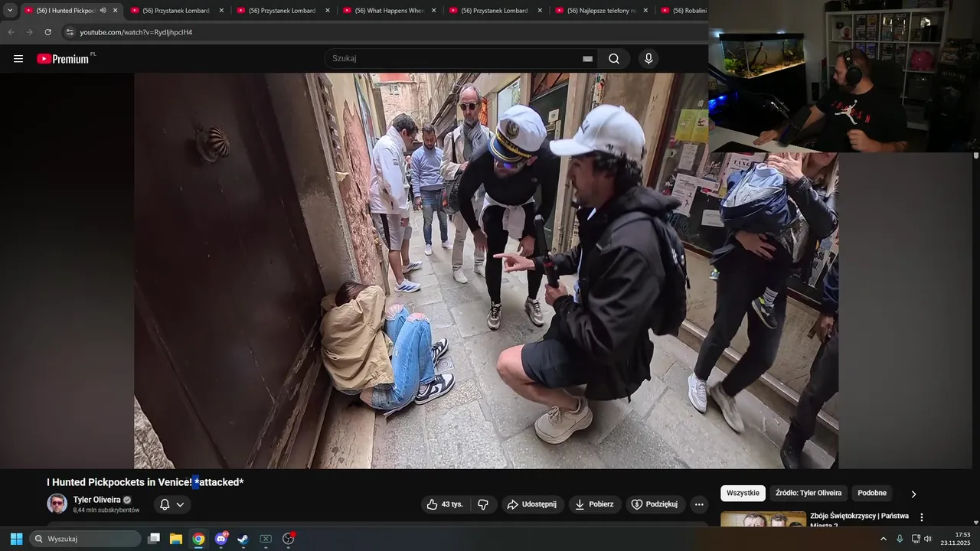Image resolution: width=980 pixels, height=551 pixels.
Task: Open File Explorer from the taskbar
Action: tap(176, 539)
